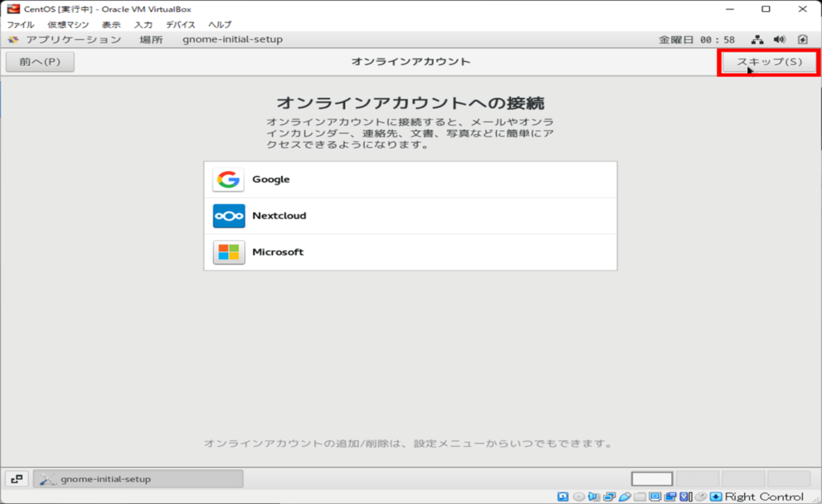Open the 金曜日 00:58 clock
The height and width of the screenshot is (504, 822).
click(x=697, y=40)
